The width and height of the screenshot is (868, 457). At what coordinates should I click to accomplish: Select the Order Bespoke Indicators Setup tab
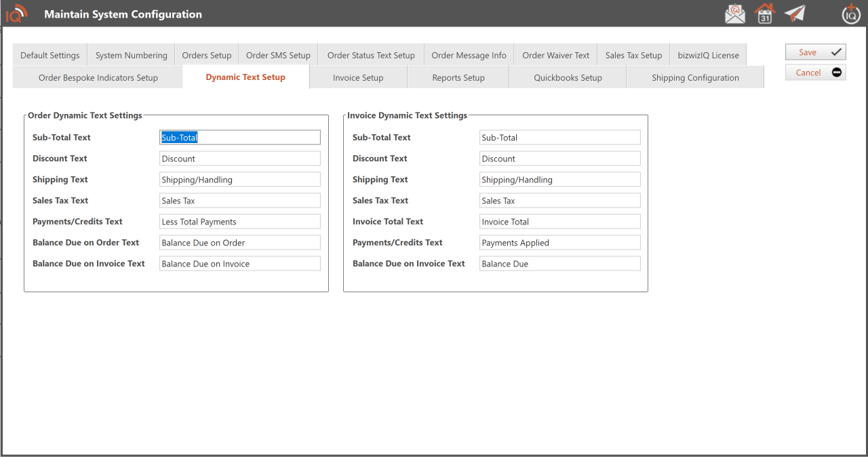click(98, 78)
